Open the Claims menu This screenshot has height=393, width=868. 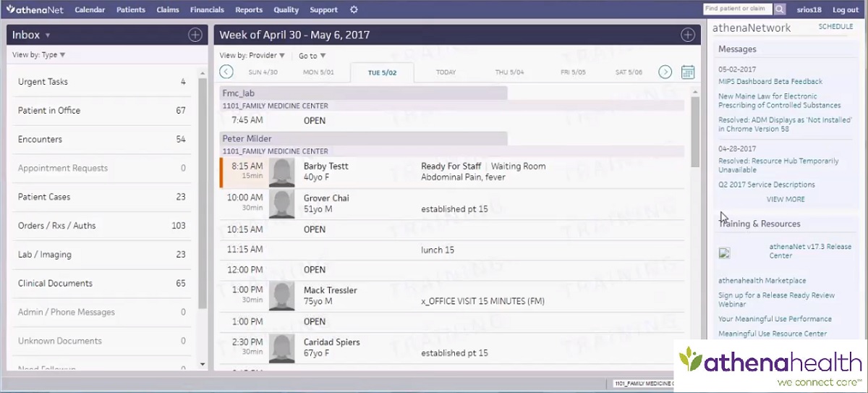click(x=168, y=10)
